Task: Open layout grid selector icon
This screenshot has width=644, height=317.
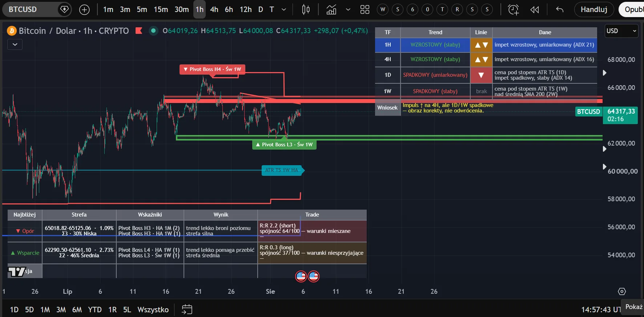Action: pos(365,10)
